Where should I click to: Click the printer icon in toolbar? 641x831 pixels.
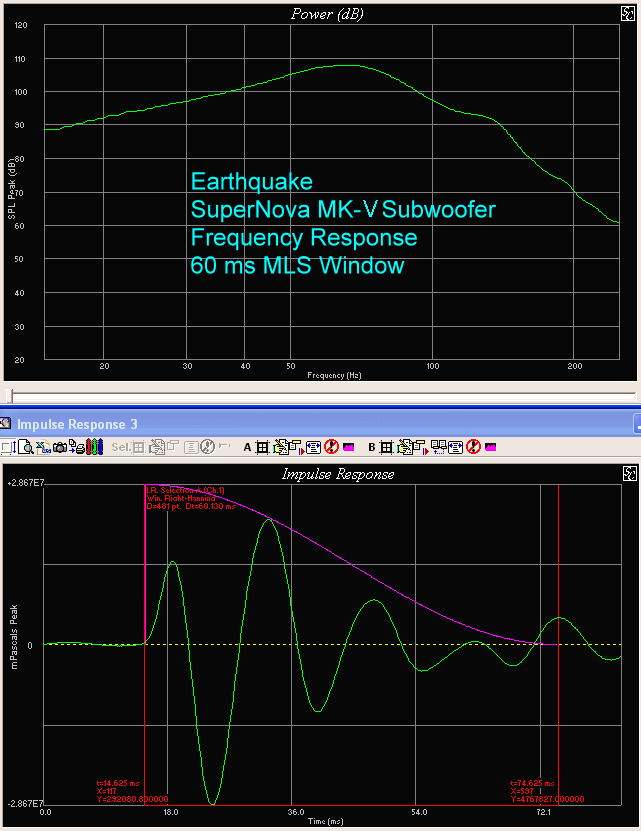pyautogui.click(x=77, y=447)
